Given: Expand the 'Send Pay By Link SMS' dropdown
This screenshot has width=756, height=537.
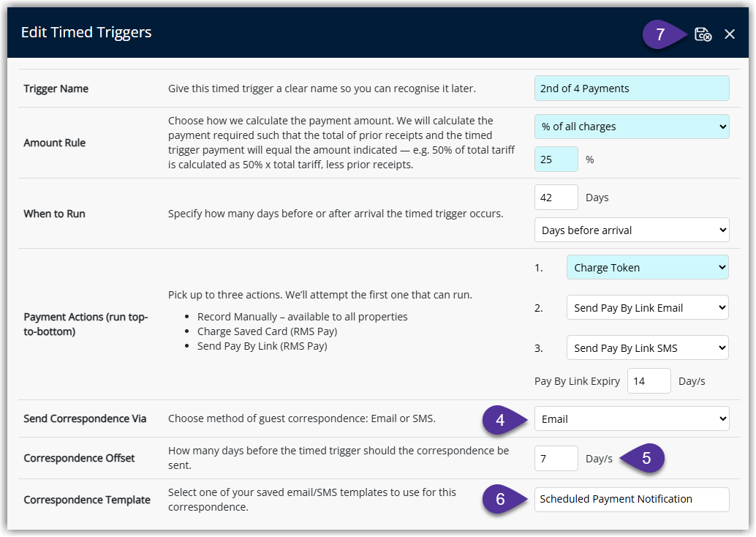Looking at the screenshot, I should coord(648,348).
